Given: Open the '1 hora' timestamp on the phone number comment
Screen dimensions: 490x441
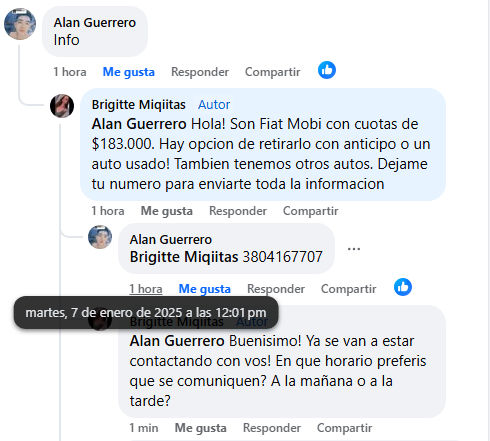Looking at the screenshot, I should point(146,289).
